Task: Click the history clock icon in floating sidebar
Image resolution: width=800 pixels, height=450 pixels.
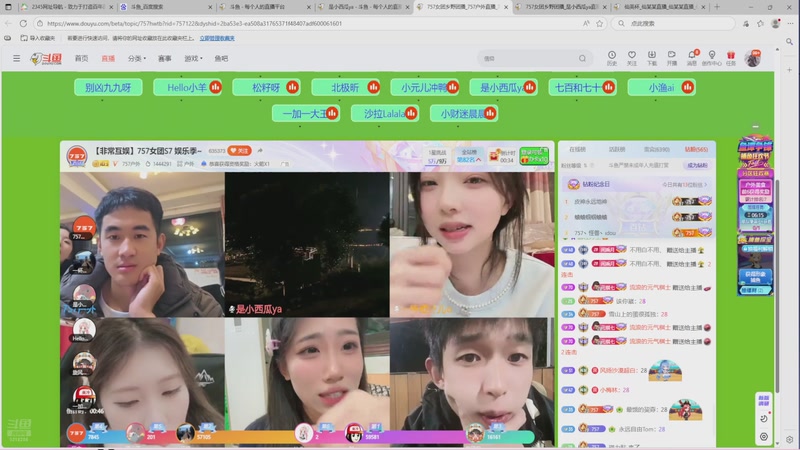Action: coord(764,418)
